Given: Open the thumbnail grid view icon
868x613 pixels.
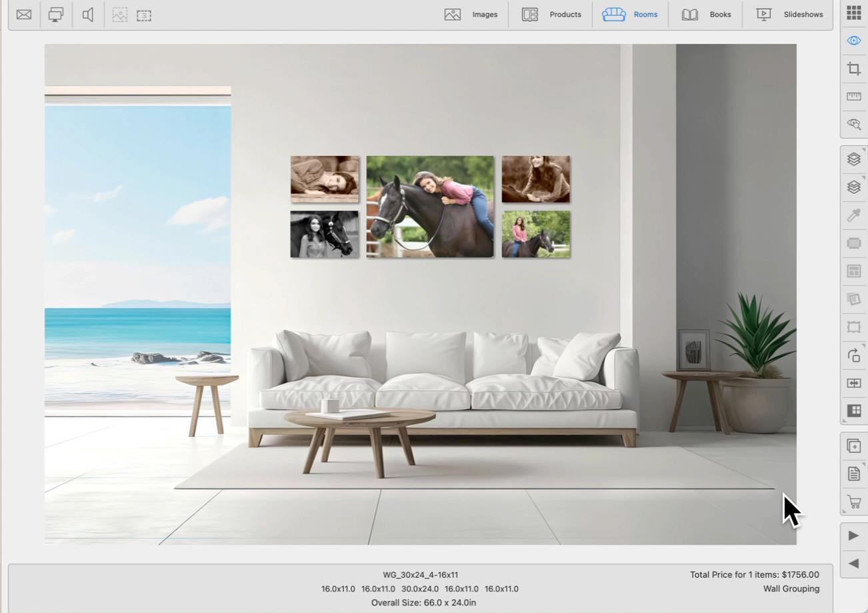Looking at the screenshot, I should tap(853, 13).
